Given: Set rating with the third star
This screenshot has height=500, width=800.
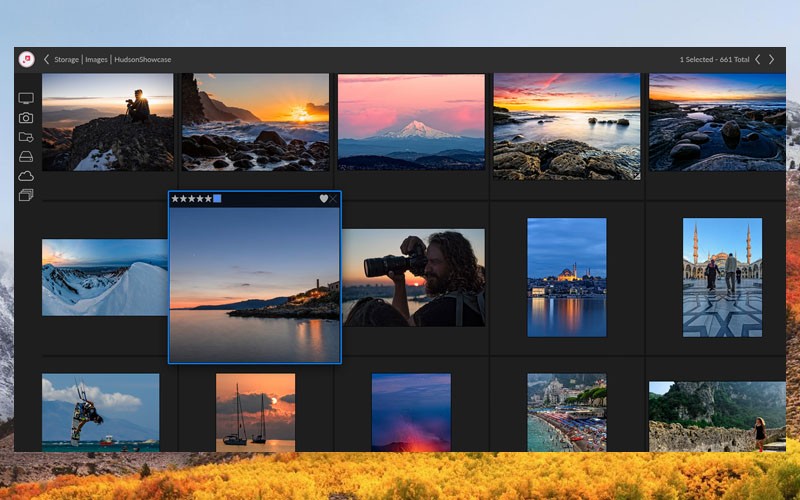Looking at the screenshot, I should click(192, 198).
